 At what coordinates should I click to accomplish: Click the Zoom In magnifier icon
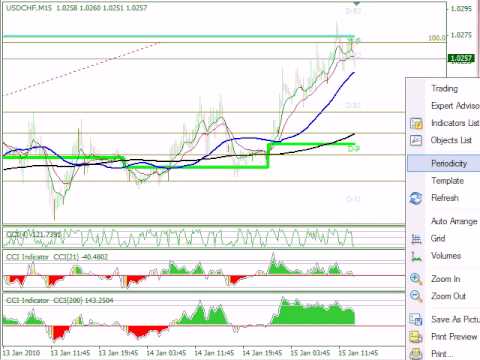tap(416, 279)
